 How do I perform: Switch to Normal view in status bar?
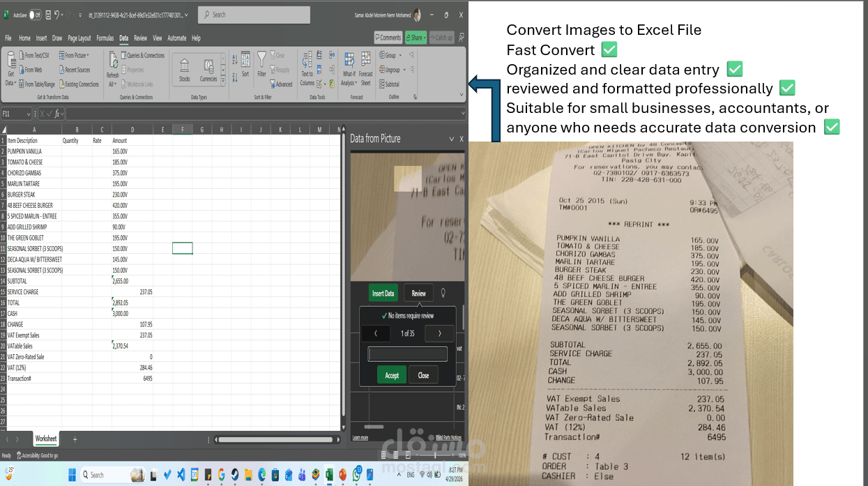[x=383, y=455]
